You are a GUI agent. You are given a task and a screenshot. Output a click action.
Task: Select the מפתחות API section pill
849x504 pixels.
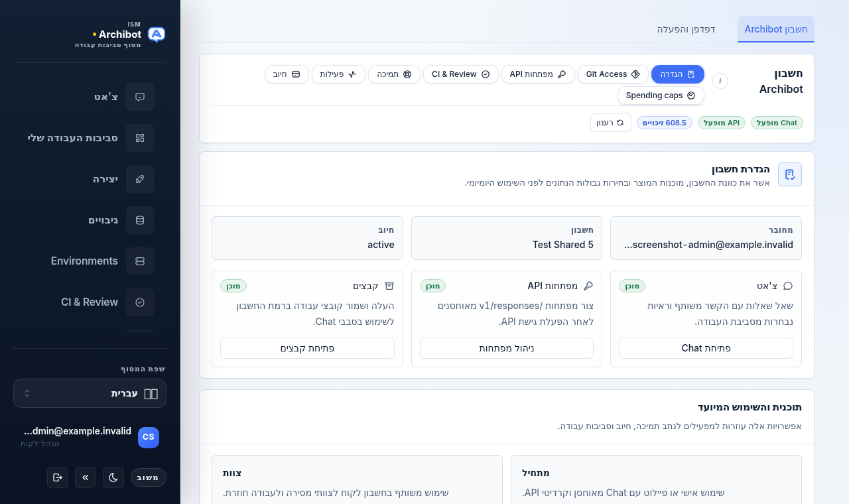point(538,74)
